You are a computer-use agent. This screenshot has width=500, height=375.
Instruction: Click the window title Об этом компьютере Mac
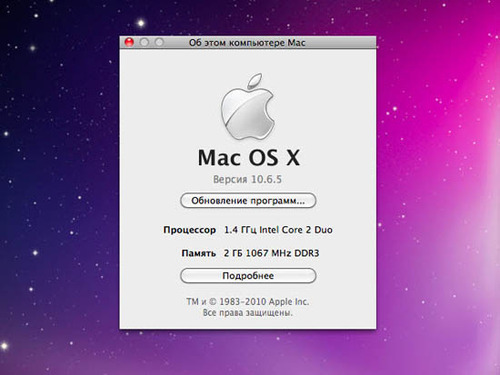(247, 43)
